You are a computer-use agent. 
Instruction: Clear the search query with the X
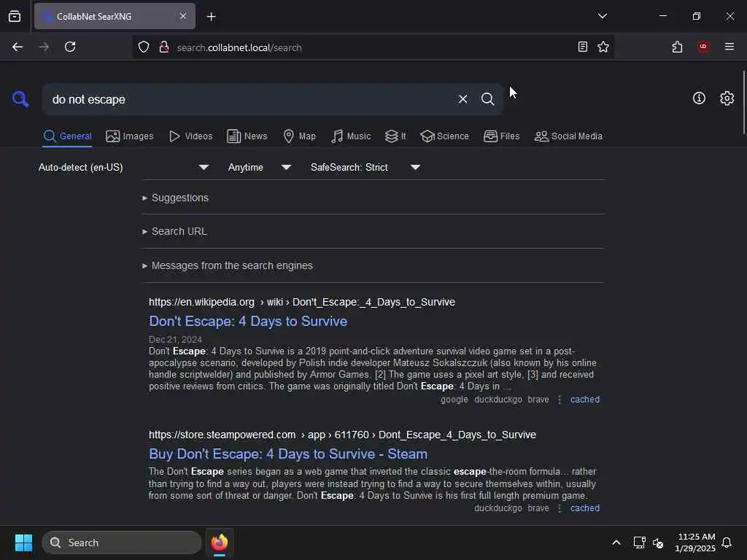(462, 99)
